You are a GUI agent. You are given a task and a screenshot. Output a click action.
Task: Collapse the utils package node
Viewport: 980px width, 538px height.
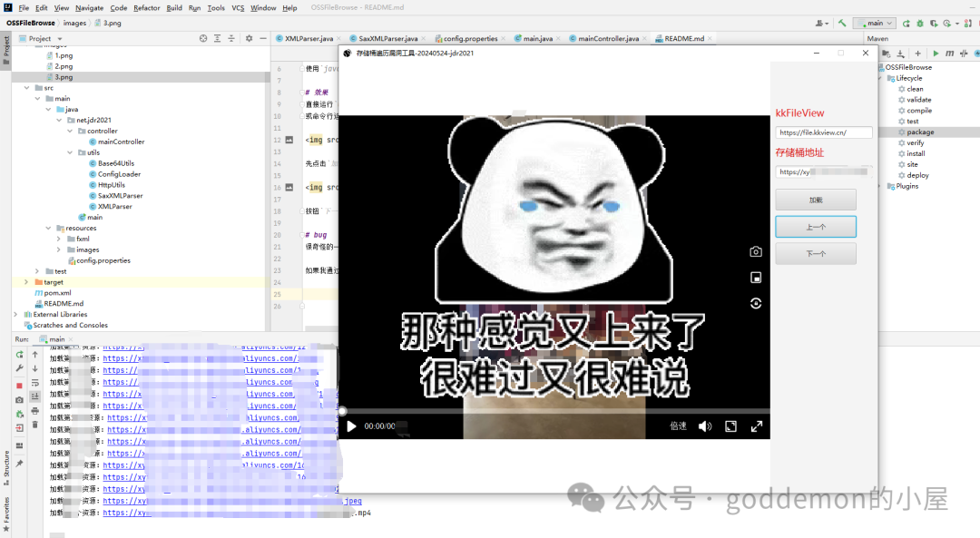point(70,152)
